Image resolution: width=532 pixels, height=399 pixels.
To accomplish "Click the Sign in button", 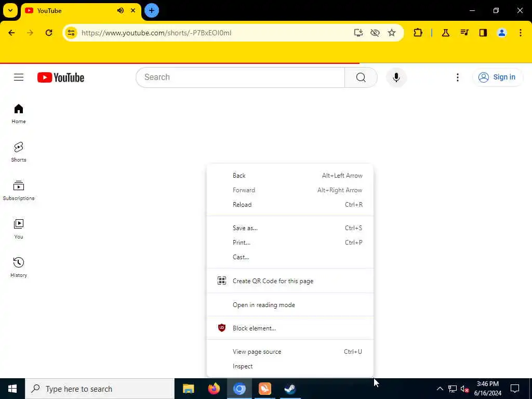I will pos(497,77).
